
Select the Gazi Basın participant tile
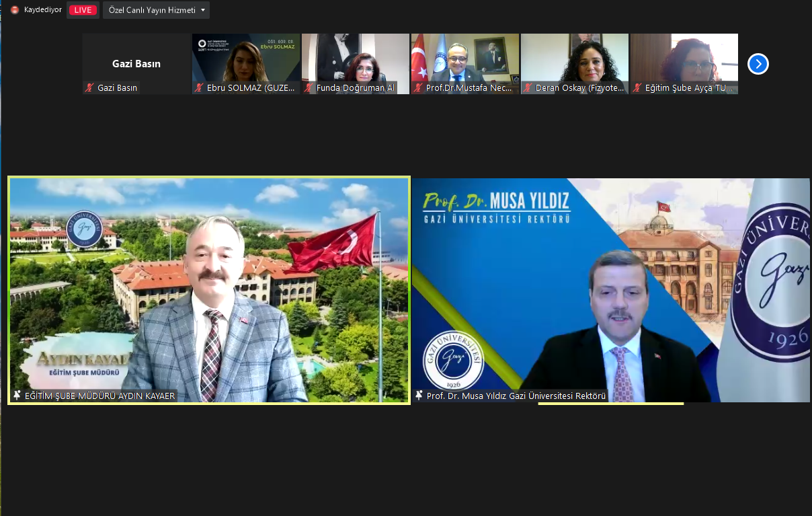click(136, 64)
